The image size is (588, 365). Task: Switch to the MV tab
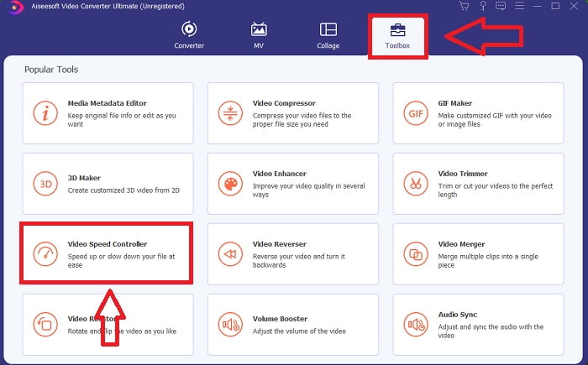(x=259, y=34)
